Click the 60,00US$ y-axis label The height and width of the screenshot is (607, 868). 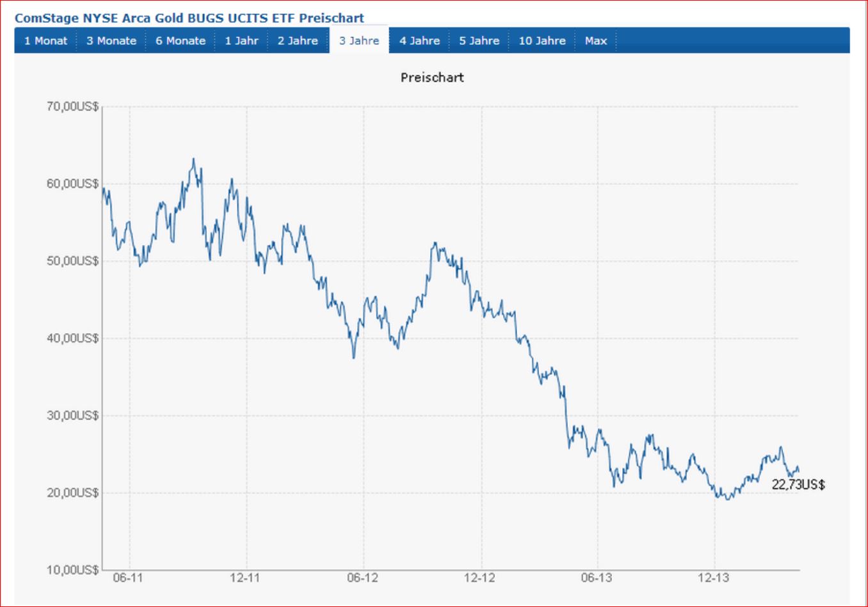coord(72,184)
